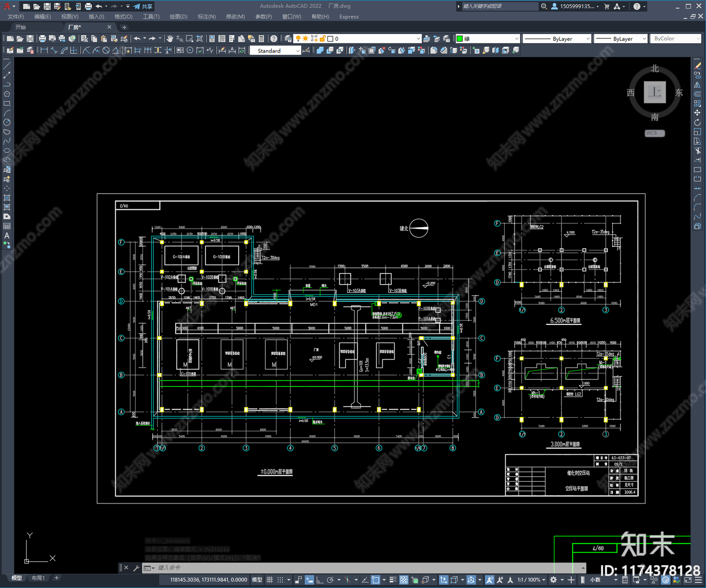Expand the quick access toolbar customize arrow
The width and height of the screenshot is (706, 588).
pyautogui.click(x=128, y=6)
